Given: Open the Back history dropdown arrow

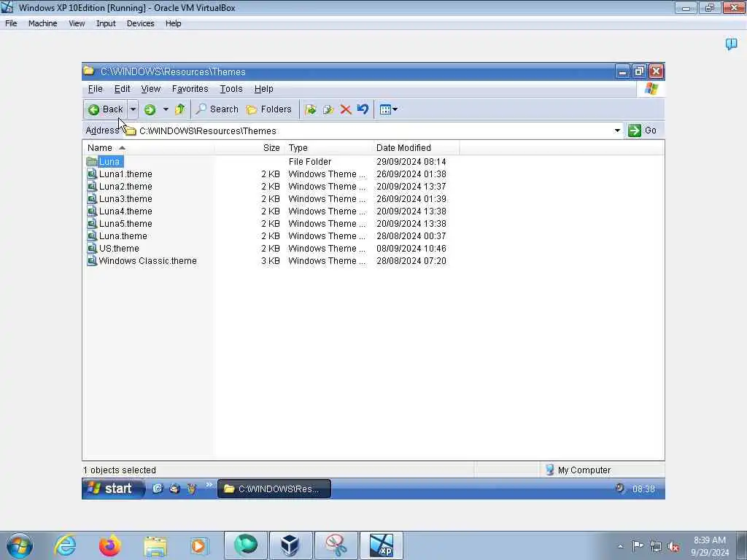Looking at the screenshot, I should pos(133,109).
